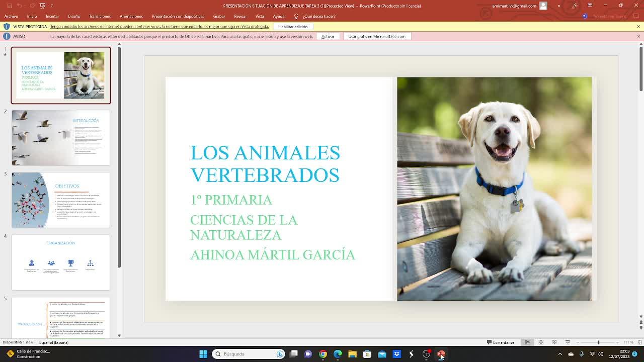
Task: Open the Archivo menu
Action: click(x=11, y=16)
